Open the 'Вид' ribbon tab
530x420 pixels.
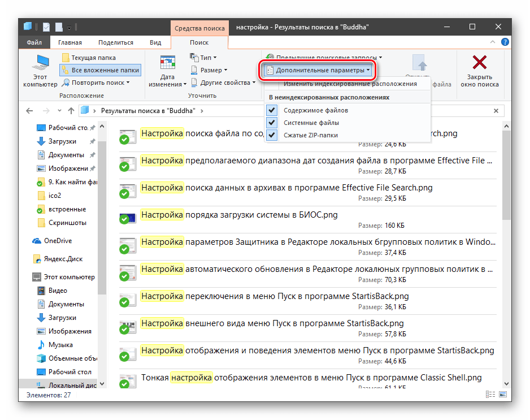(x=155, y=42)
